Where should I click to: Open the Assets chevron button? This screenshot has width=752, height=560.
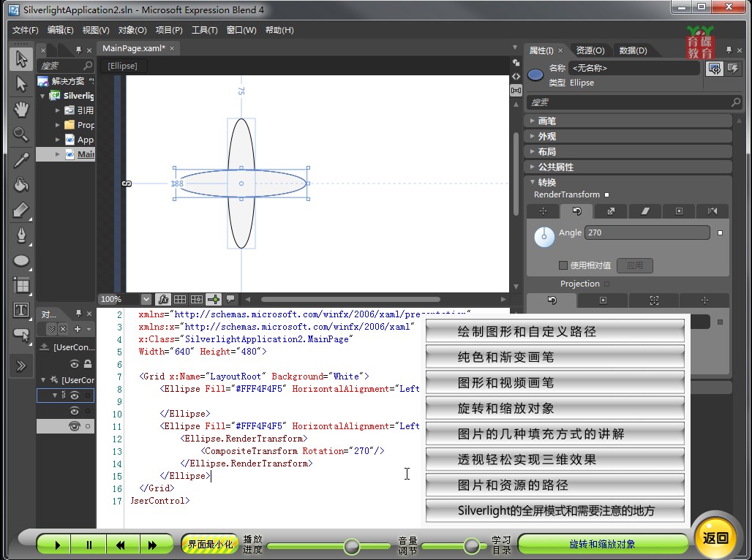point(21,366)
